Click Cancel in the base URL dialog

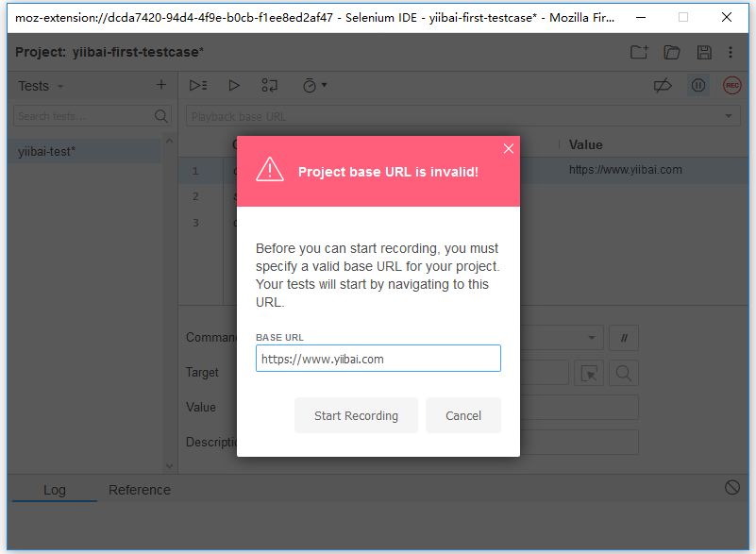[463, 415]
